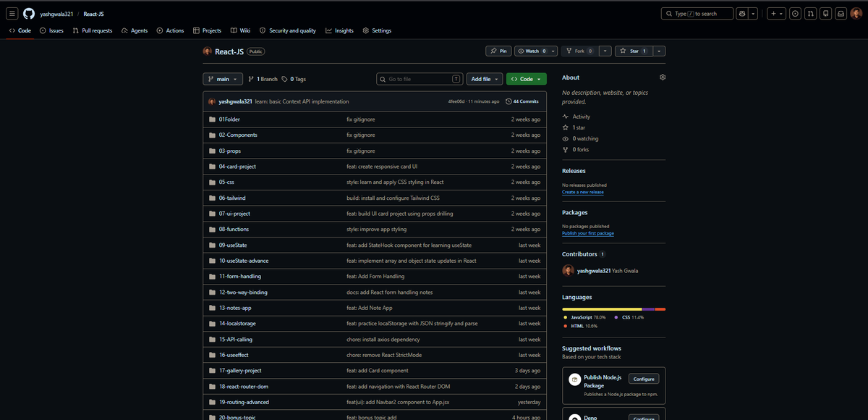Open the notifications inbox icon
868x420 pixels.
point(841,14)
